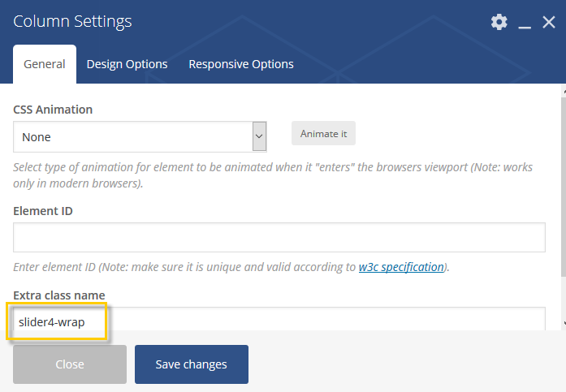Open the Design Options tab
Screen dimensions: 566x392
127,64
